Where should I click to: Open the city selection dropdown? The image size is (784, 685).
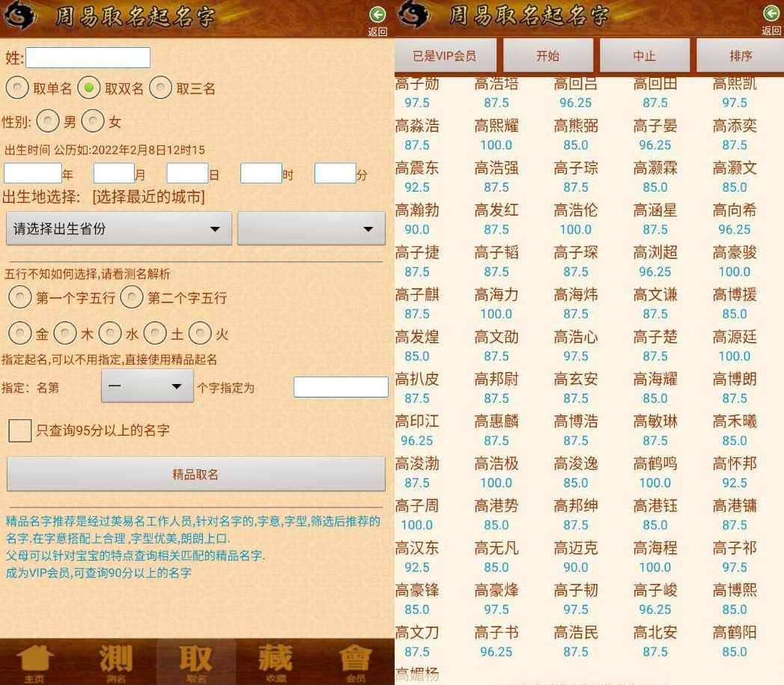click(312, 228)
